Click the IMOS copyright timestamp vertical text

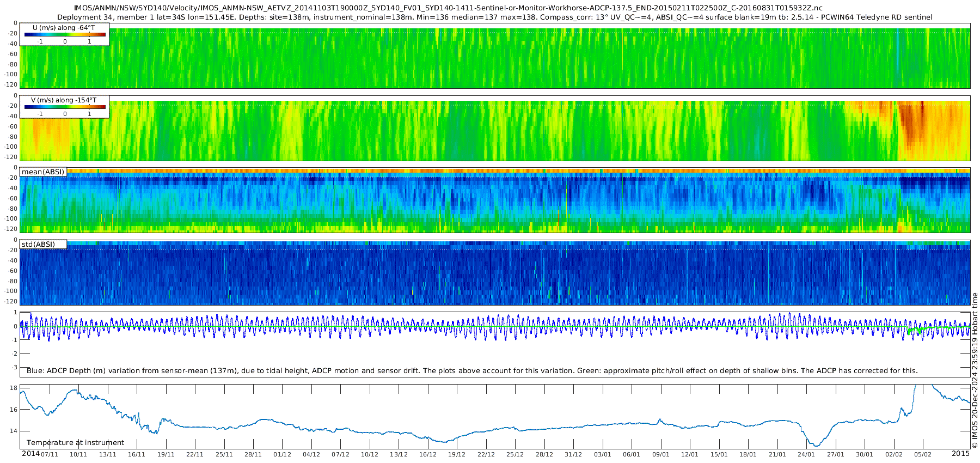975,370
